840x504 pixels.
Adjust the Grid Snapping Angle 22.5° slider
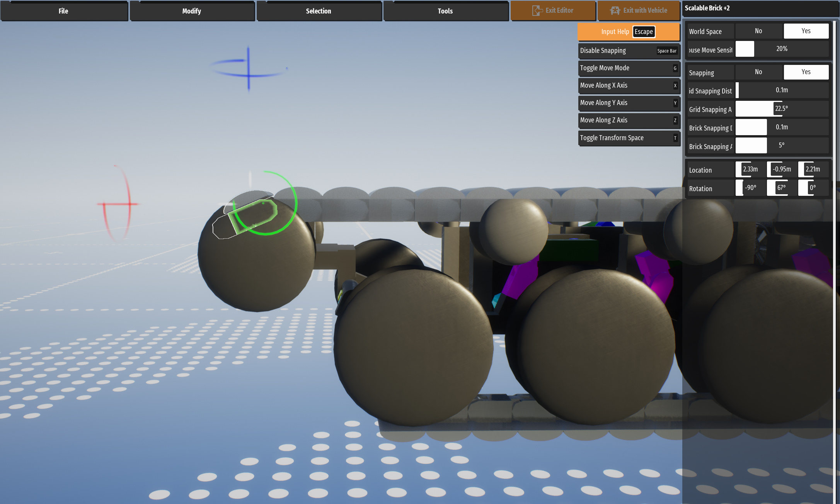point(781,109)
